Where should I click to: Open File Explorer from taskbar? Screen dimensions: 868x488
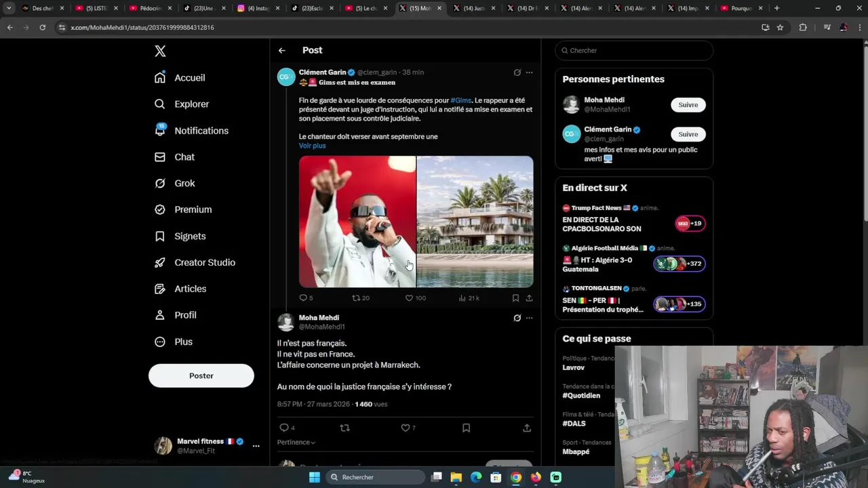pyautogui.click(x=456, y=477)
